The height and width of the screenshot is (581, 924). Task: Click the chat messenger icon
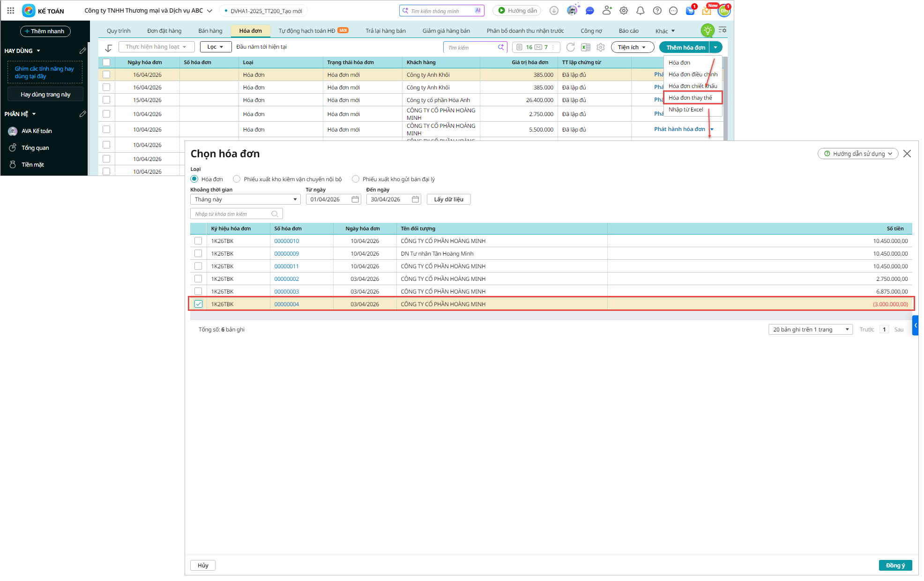point(590,10)
